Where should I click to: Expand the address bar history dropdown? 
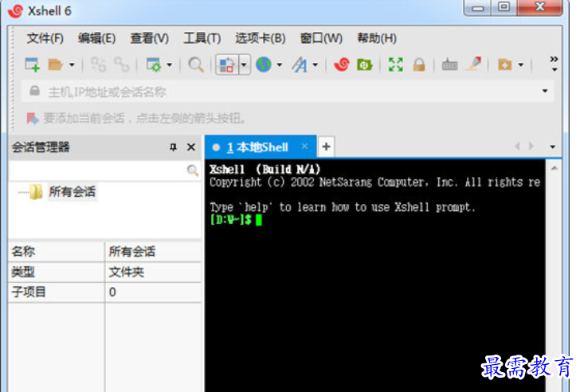pos(545,91)
